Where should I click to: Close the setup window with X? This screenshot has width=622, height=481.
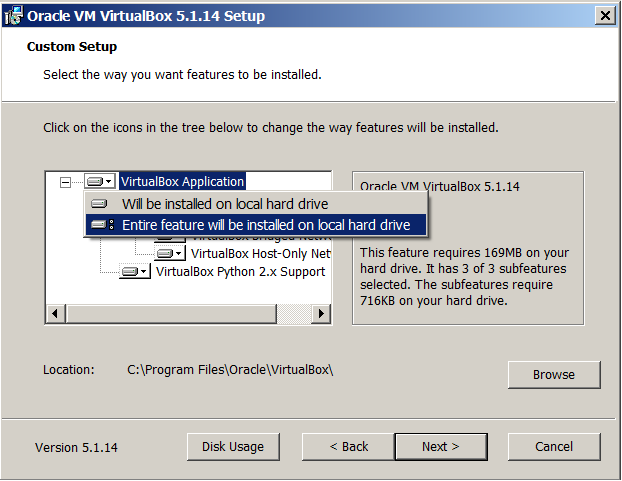click(x=605, y=15)
